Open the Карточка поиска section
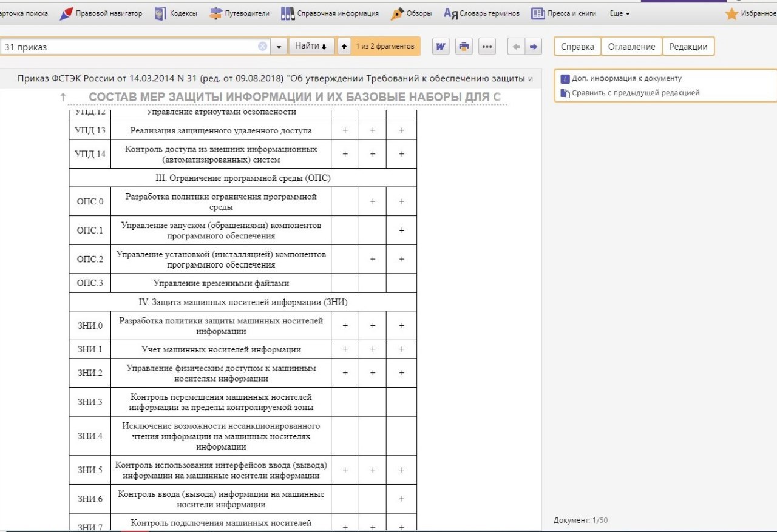Screen dimensions: 777x532 [24, 13]
